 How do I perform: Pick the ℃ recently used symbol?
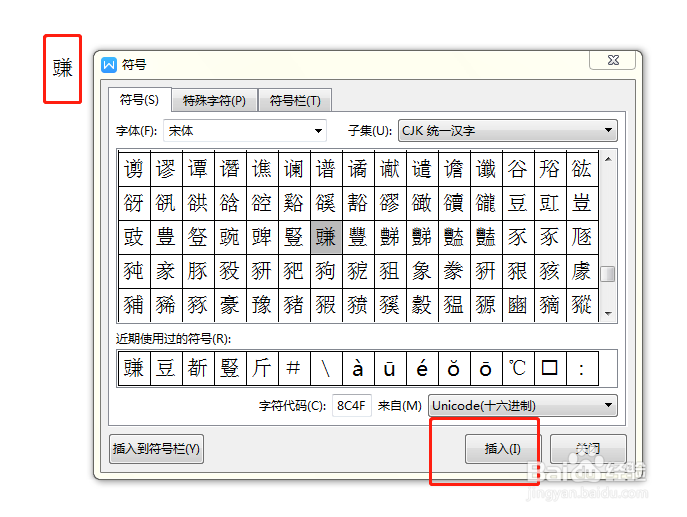coord(518,368)
